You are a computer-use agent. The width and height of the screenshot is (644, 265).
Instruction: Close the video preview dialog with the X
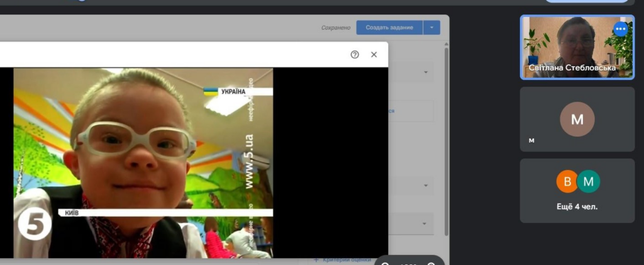pyautogui.click(x=374, y=55)
